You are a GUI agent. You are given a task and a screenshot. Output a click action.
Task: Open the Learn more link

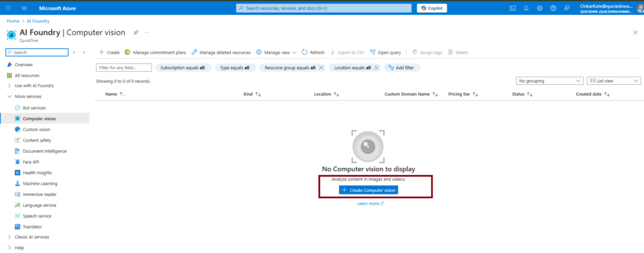coord(370,203)
